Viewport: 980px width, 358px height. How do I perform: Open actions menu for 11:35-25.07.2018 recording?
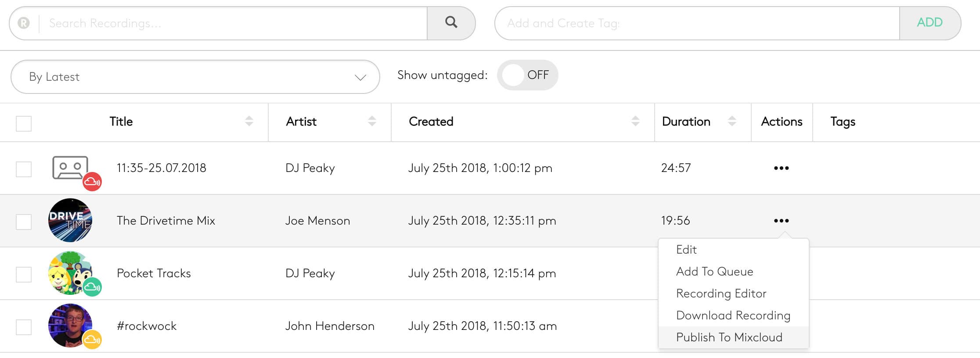click(x=781, y=168)
